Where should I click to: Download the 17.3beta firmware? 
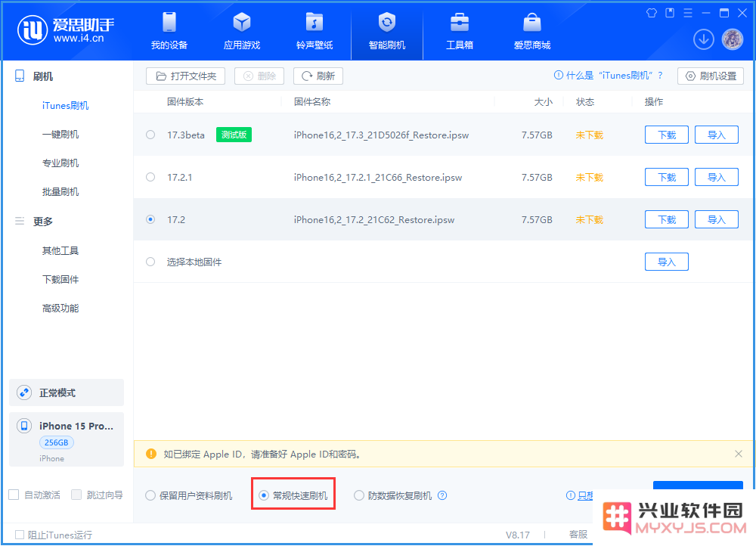666,135
